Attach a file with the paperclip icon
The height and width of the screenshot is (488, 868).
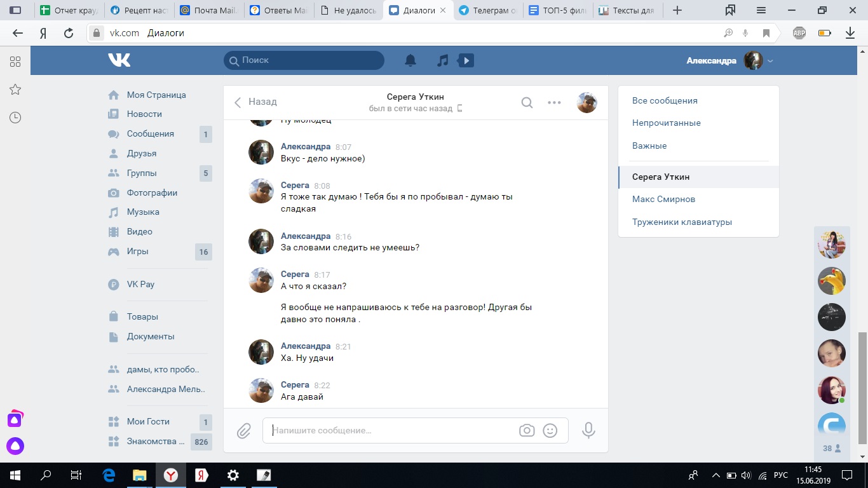pos(244,431)
